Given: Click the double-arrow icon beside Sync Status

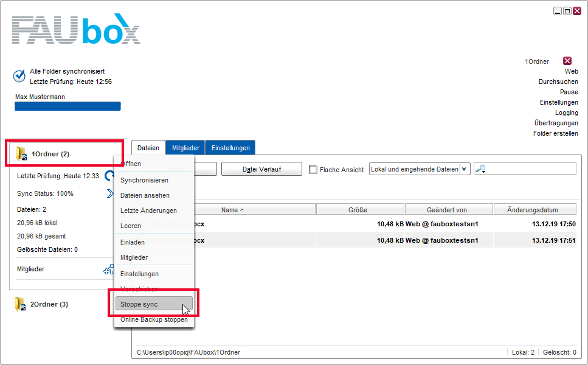Looking at the screenshot, I should click(110, 193).
